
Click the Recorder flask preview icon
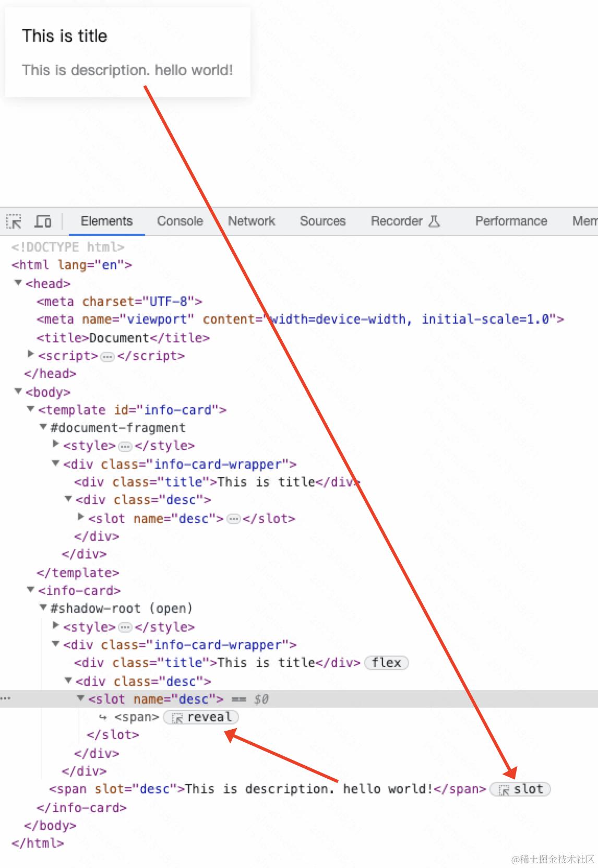pos(434,221)
